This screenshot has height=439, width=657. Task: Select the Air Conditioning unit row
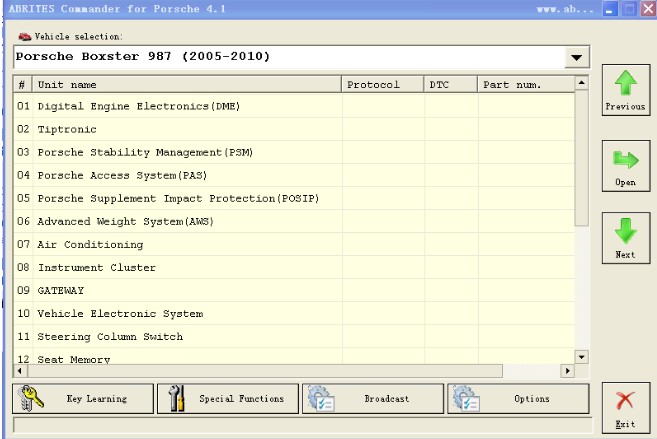[294, 244]
